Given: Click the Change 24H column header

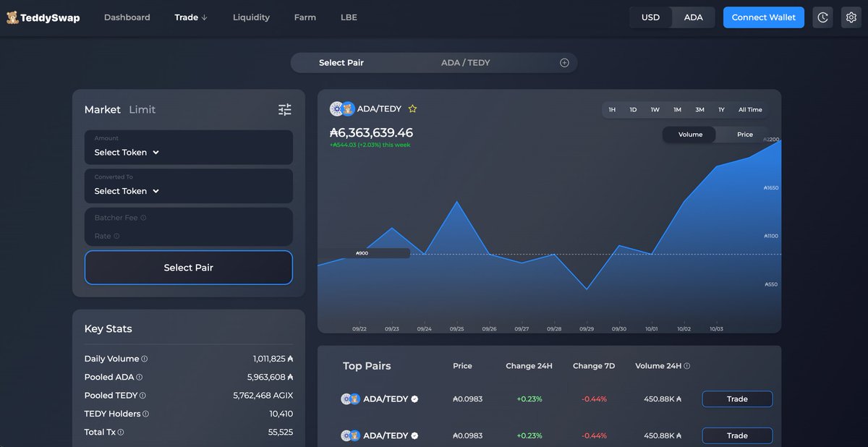Looking at the screenshot, I should (x=529, y=366).
